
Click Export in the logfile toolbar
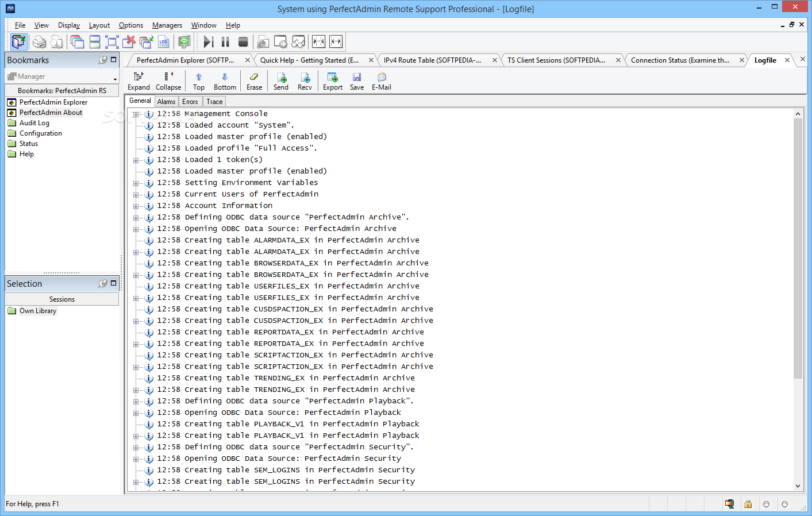[333, 82]
